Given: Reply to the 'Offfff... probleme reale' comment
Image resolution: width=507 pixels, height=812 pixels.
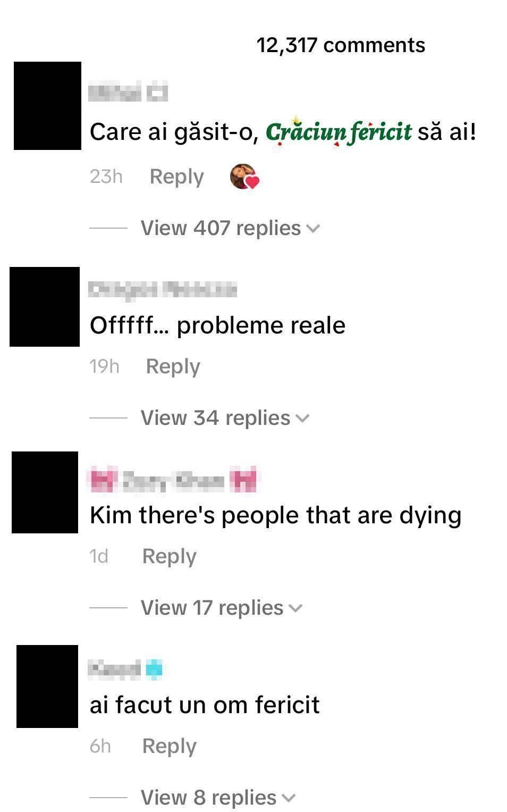Looking at the screenshot, I should tap(173, 366).
